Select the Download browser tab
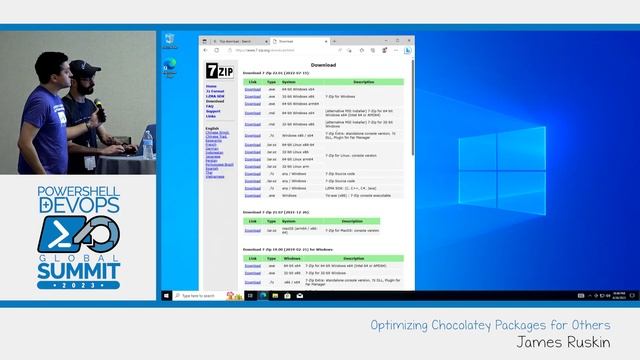 click(x=299, y=41)
